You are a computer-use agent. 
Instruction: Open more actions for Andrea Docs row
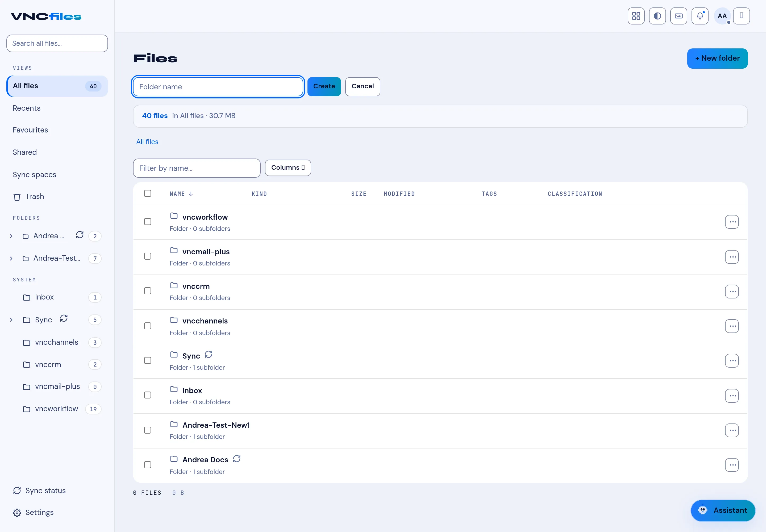click(732, 465)
